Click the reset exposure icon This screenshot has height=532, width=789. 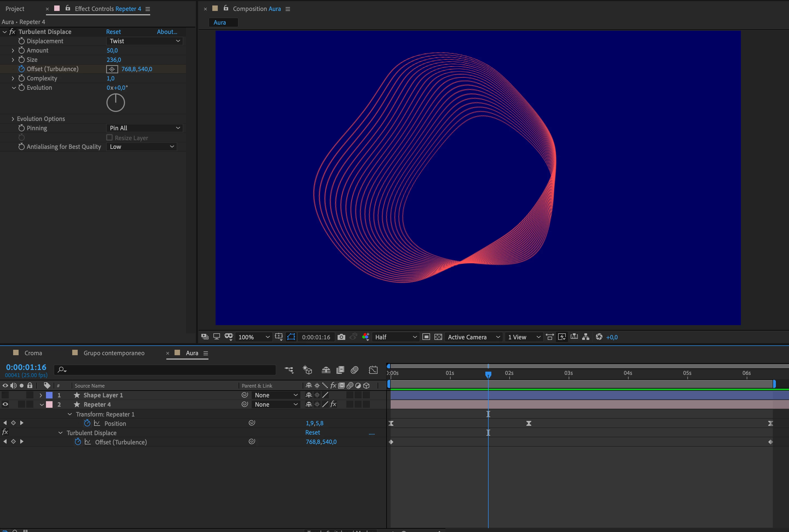pyautogui.click(x=599, y=337)
